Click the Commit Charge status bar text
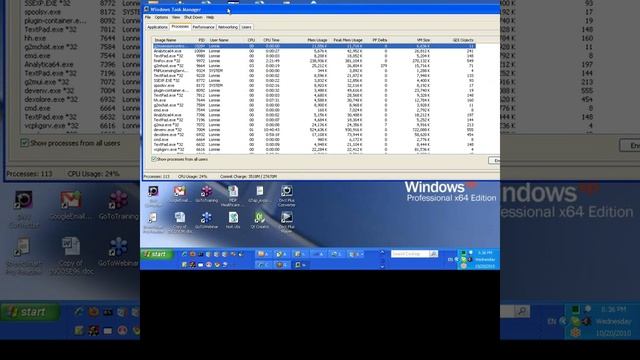Image resolution: width=640 pixels, height=360 pixels. [x=249, y=177]
